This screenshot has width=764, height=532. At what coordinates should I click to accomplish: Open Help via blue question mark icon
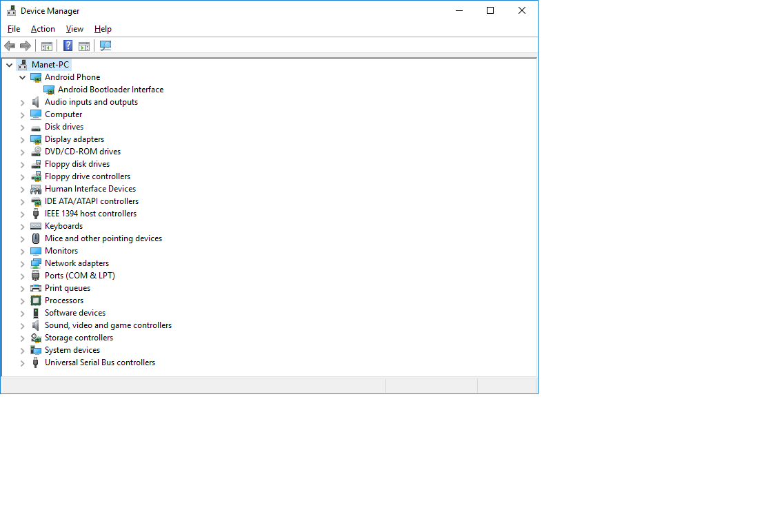pos(68,46)
